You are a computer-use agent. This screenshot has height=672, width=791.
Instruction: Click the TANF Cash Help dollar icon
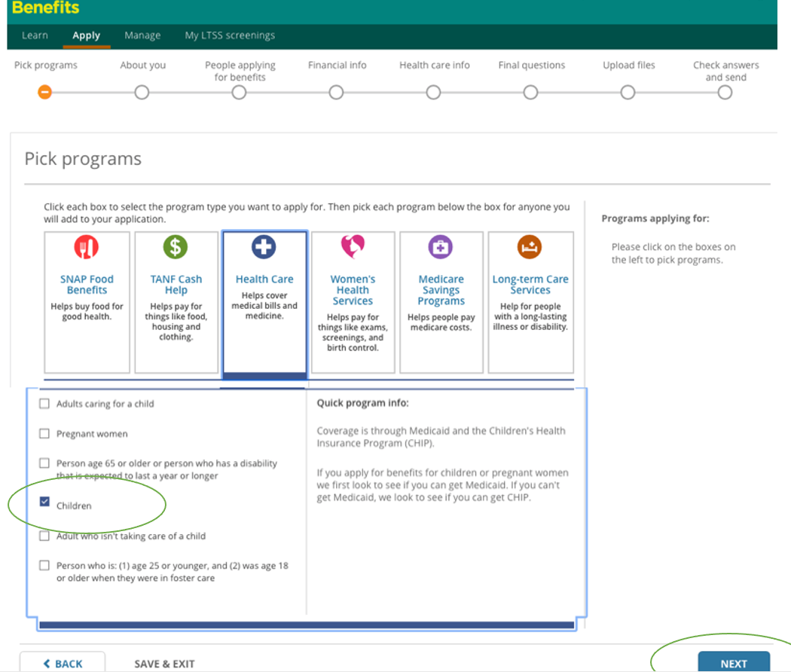(176, 246)
